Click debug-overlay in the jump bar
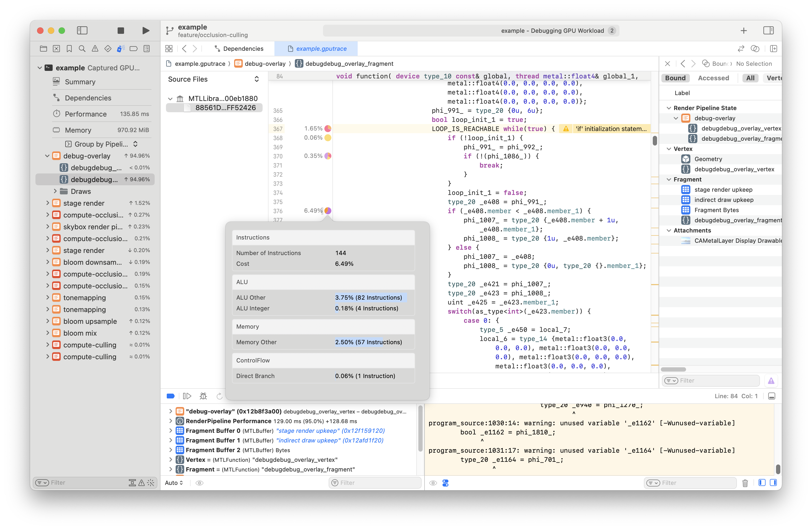Screen dimensions: 812x530 260,64
